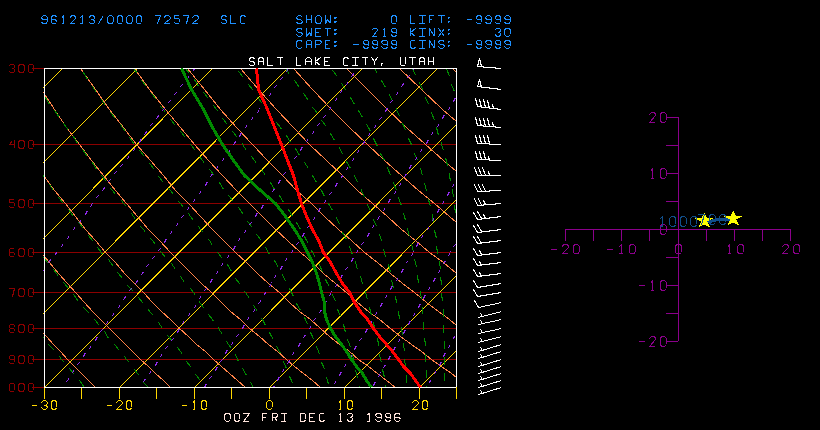
Task: Click the hodograph vertical axis label 20
Action: 658,118
